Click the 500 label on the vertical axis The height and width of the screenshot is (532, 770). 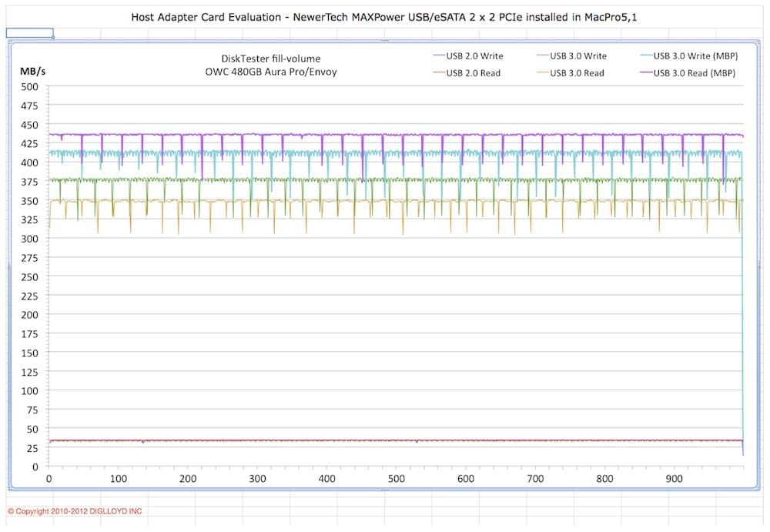(x=29, y=87)
